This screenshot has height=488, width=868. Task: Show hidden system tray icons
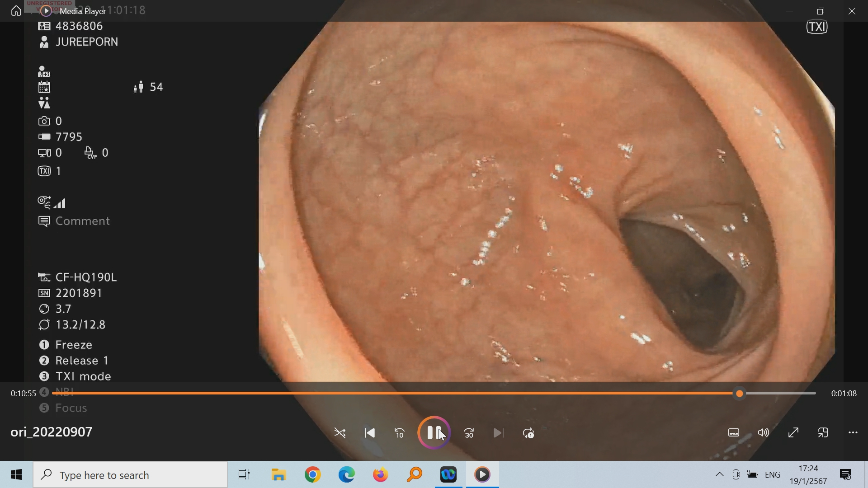[719, 475]
